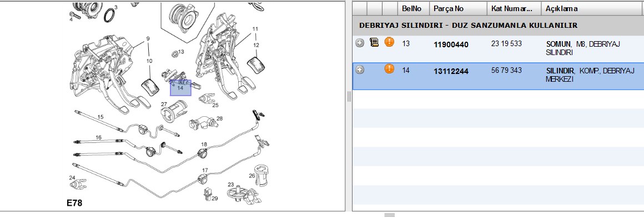Click BelNo value 13 in the table
The width and height of the screenshot is (644, 218).
pos(406,43)
